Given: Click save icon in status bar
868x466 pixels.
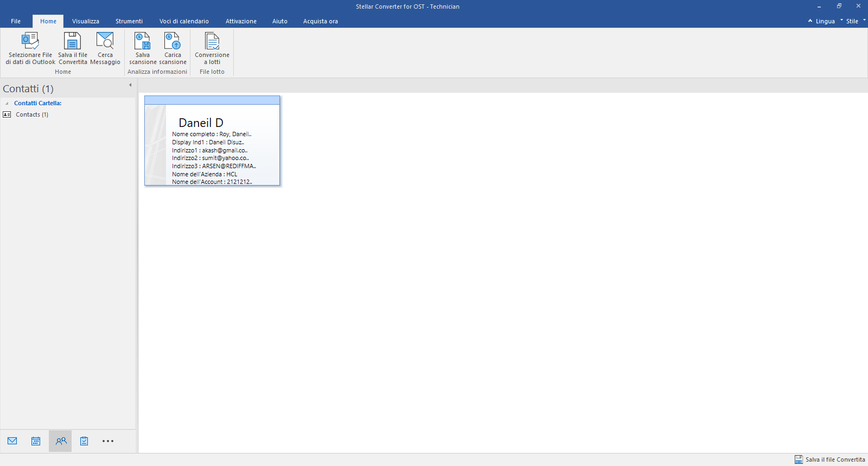Looking at the screenshot, I should (799, 459).
